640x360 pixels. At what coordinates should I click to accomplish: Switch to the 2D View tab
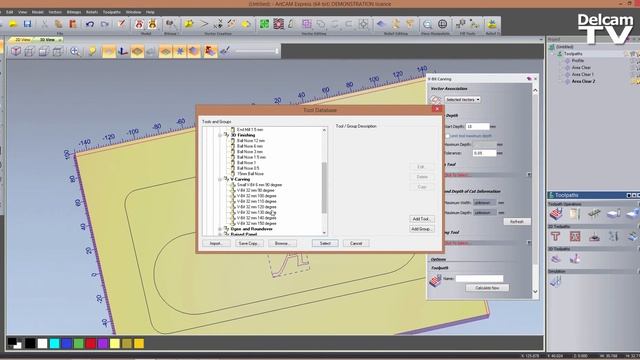tap(22, 40)
